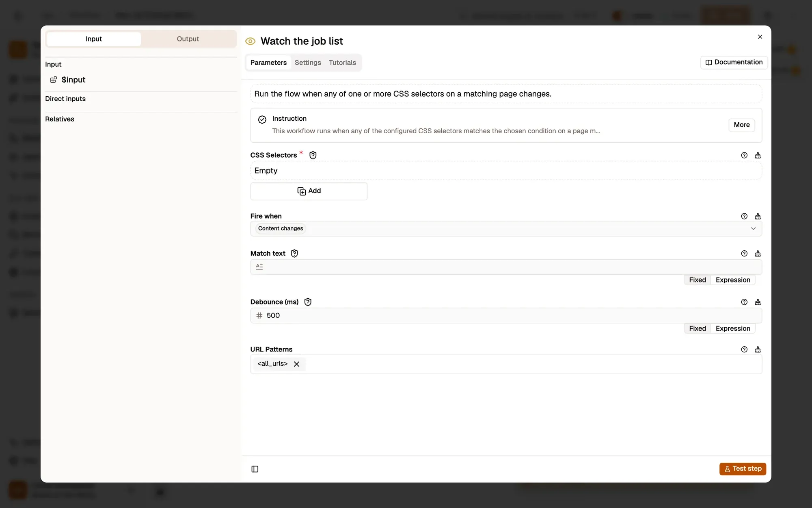Viewport: 812px width, 508px height.
Task: Expand the Relatives section
Action: coord(60,119)
